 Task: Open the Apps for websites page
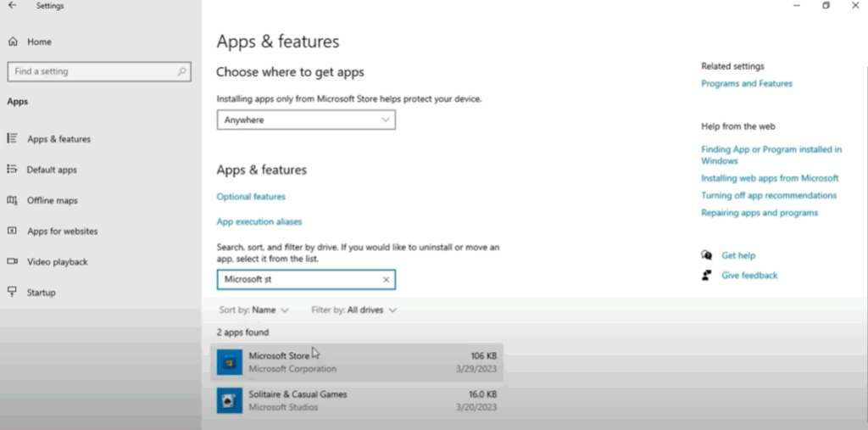(x=62, y=231)
